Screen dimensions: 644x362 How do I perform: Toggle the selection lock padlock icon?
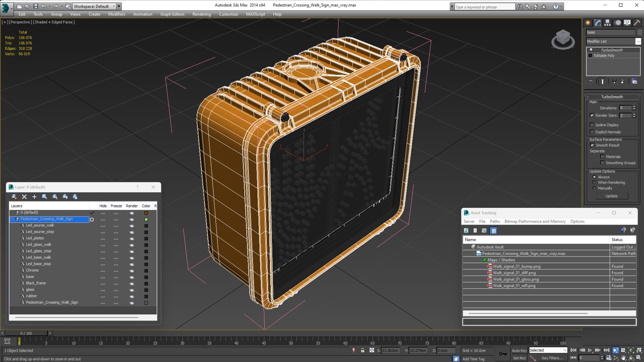click(x=363, y=350)
